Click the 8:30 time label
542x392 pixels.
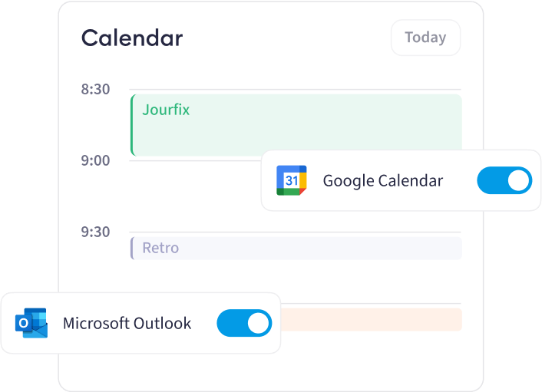(95, 89)
